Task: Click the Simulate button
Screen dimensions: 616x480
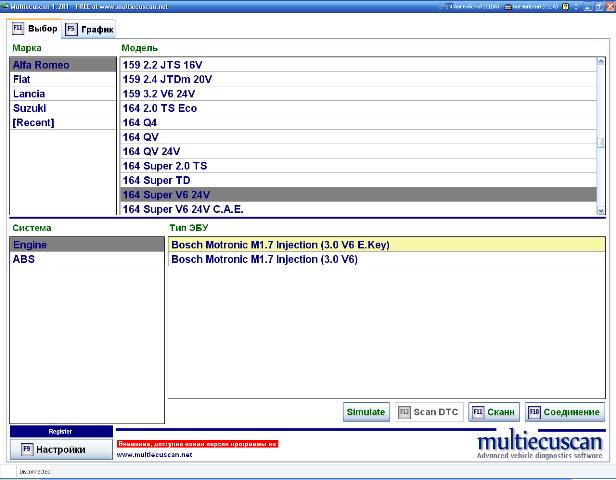Action: [x=366, y=411]
